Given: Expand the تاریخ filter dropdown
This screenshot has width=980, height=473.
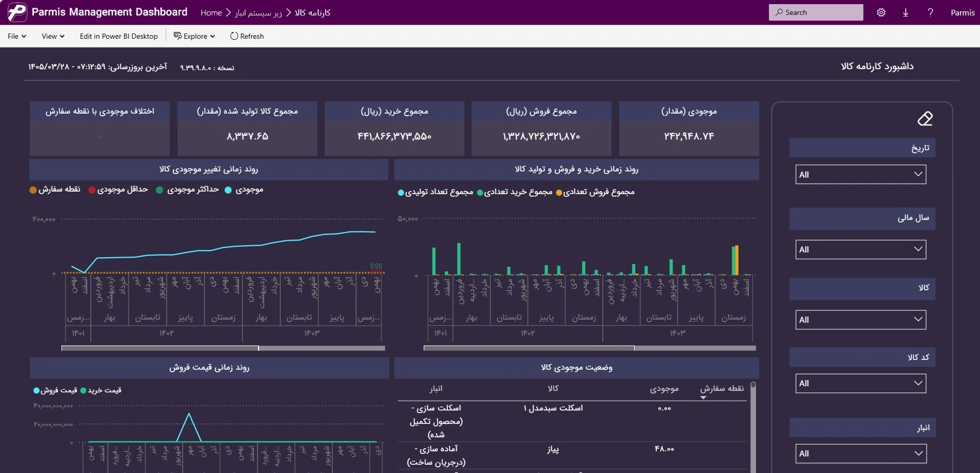Looking at the screenshot, I should click(861, 175).
